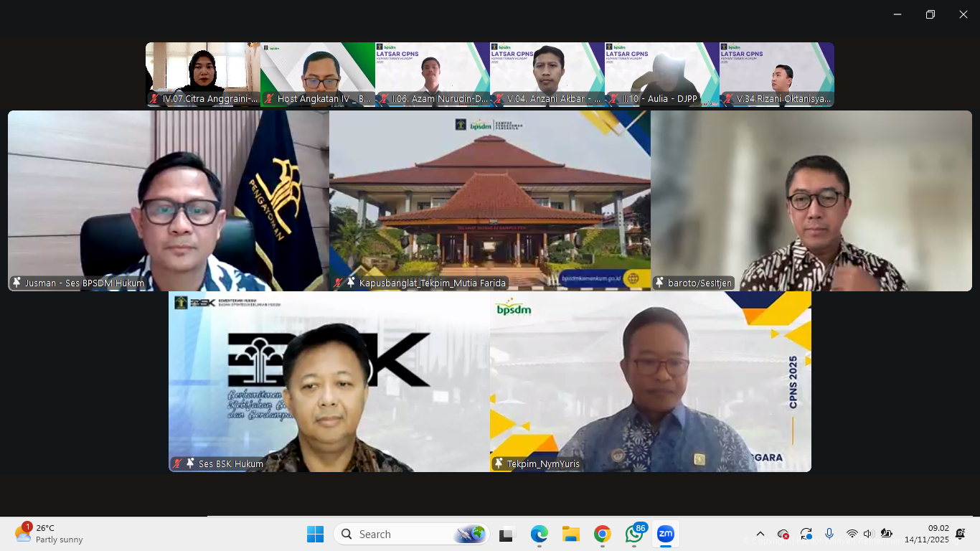Viewport: 980px width, 551px height.
Task: Open Microsoft Edge from the taskbar
Action: (x=540, y=534)
